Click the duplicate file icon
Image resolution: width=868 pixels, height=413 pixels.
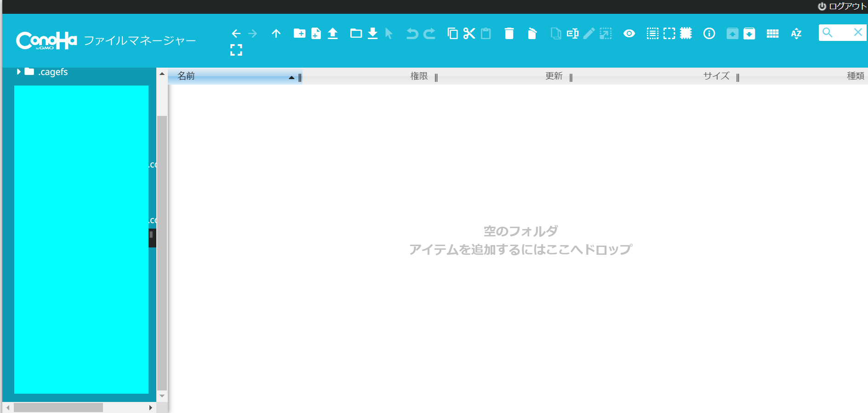coord(556,33)
